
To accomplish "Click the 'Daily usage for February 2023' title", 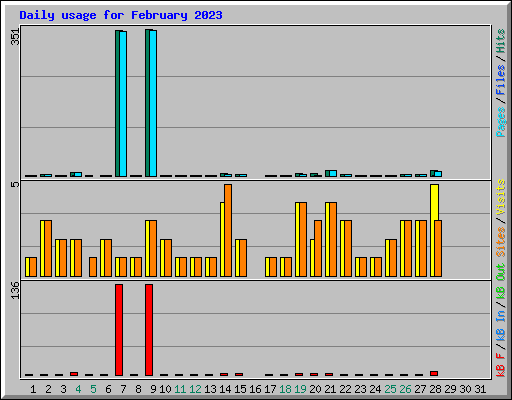I will 121,15.
